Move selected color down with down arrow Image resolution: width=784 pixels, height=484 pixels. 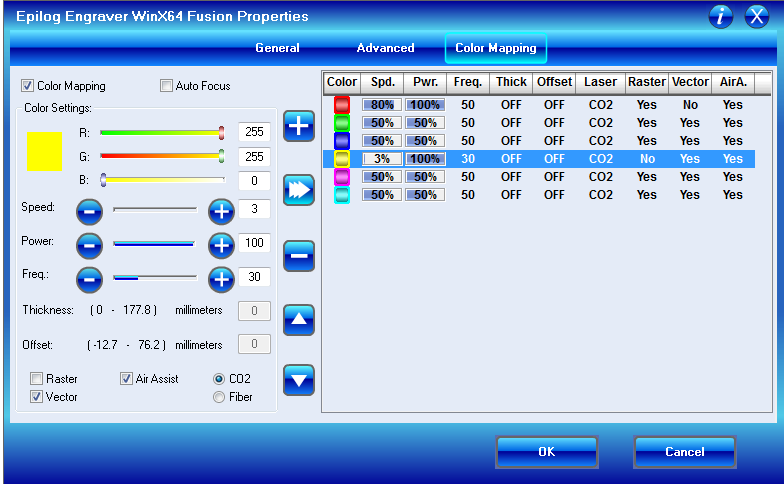coord(299,380)
